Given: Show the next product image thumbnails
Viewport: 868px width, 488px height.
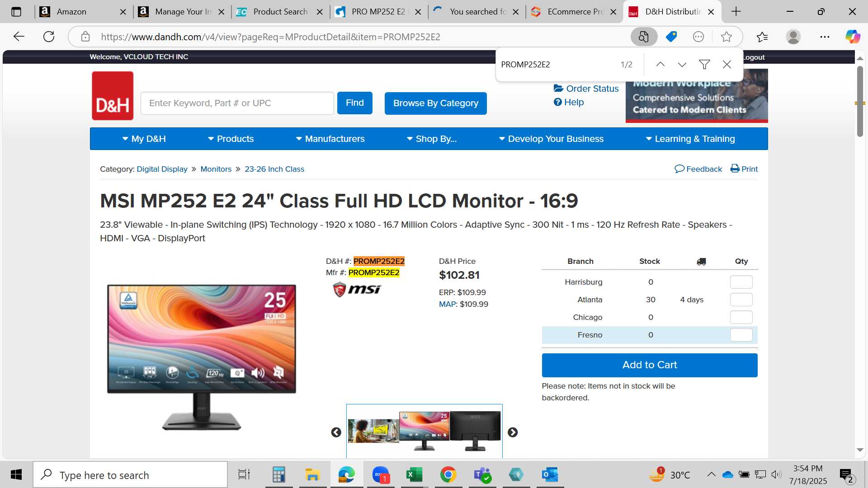Looking at the screenshot, I should (x=512, y=432).
